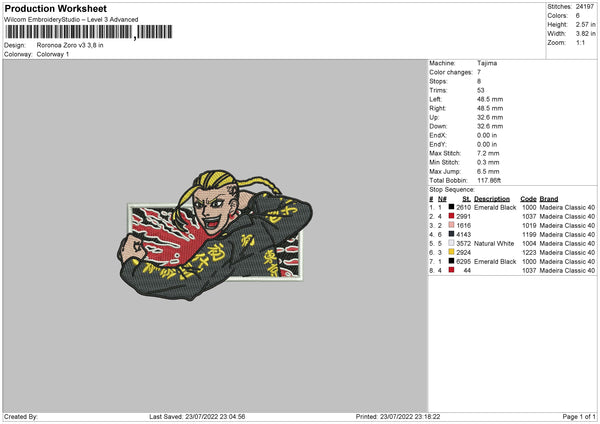Select the Natural White swatch in the 3572 row
The width and height of the screenshot is (600, 424).
pos(452,243)
